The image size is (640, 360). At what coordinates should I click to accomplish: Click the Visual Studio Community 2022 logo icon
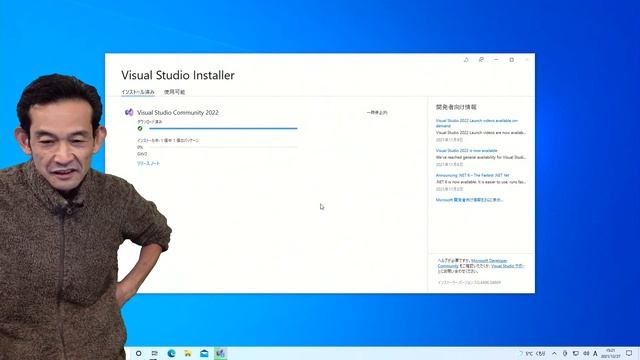129,112
